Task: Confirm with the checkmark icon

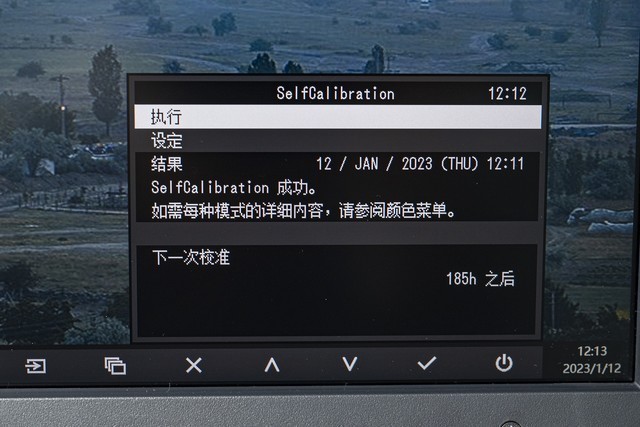Action: pos(427,363)
